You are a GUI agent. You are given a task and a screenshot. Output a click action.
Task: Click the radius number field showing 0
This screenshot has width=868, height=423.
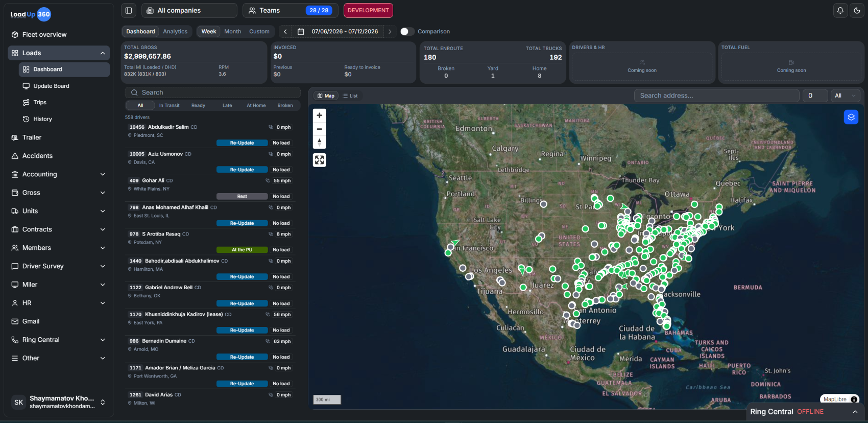(815, 96)
